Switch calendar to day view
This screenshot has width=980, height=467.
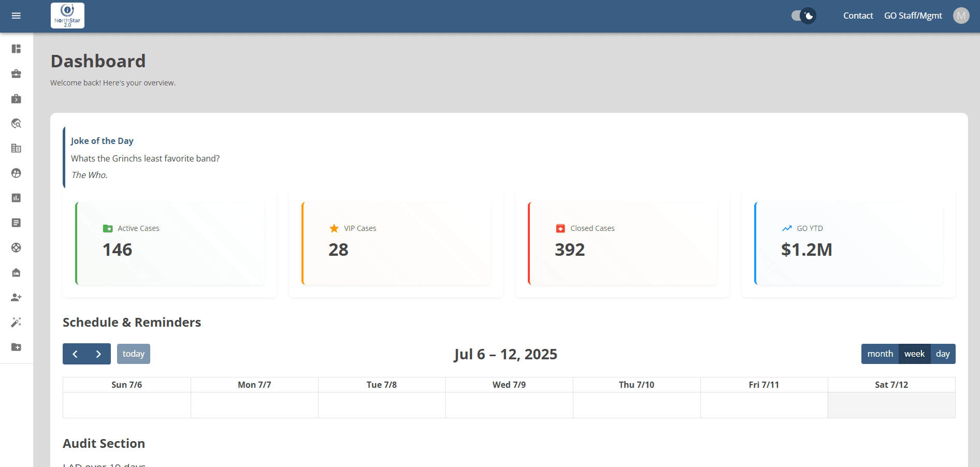942,354
